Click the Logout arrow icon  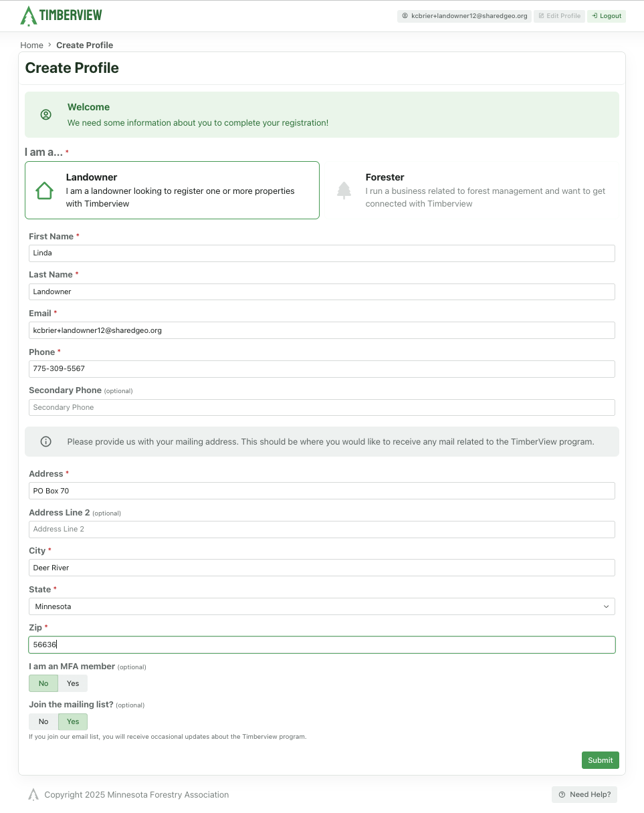coord(595,15)
